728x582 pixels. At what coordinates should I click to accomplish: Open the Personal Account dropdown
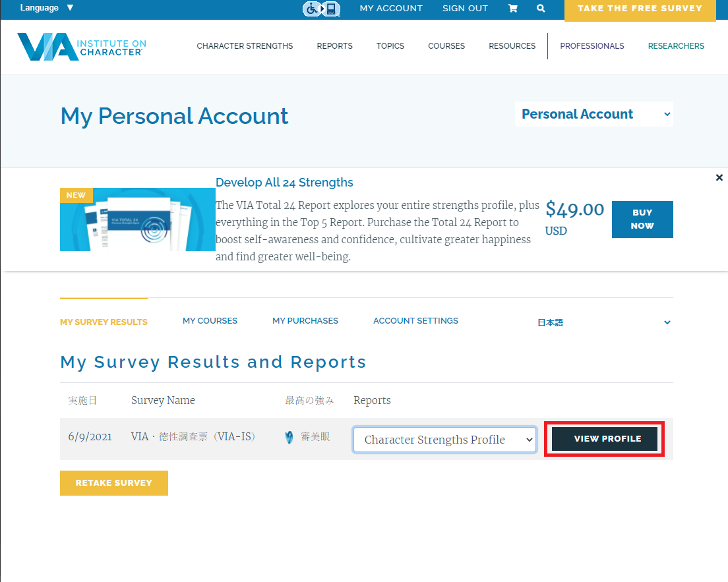593,113
